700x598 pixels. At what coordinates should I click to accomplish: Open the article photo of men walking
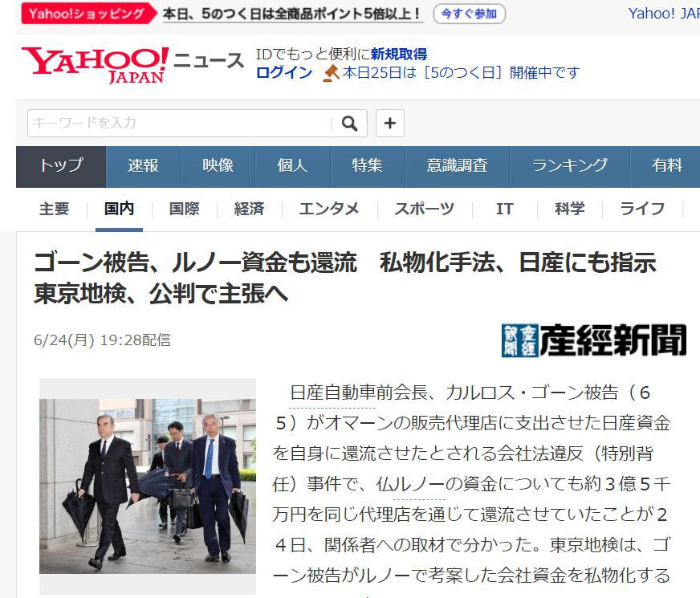(148, 486)
